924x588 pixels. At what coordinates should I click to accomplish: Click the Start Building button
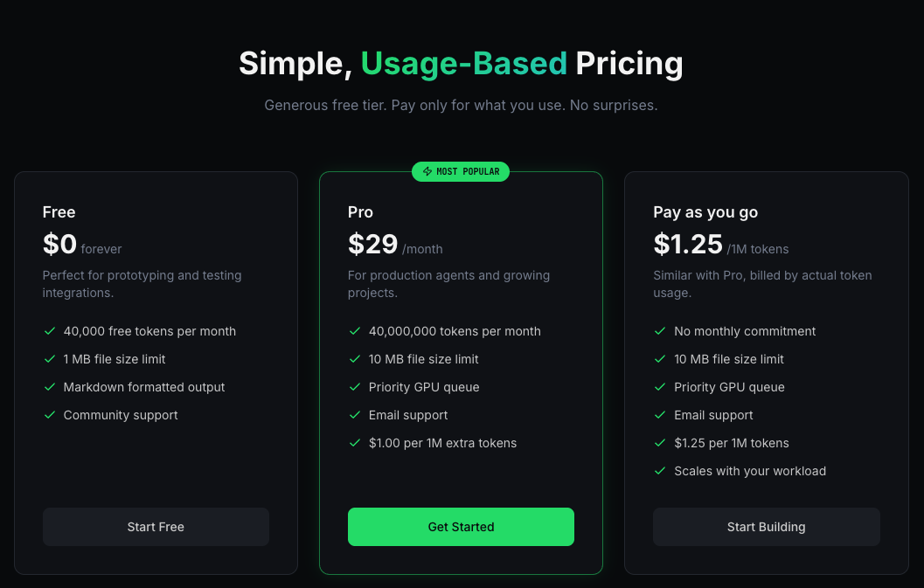766,527
